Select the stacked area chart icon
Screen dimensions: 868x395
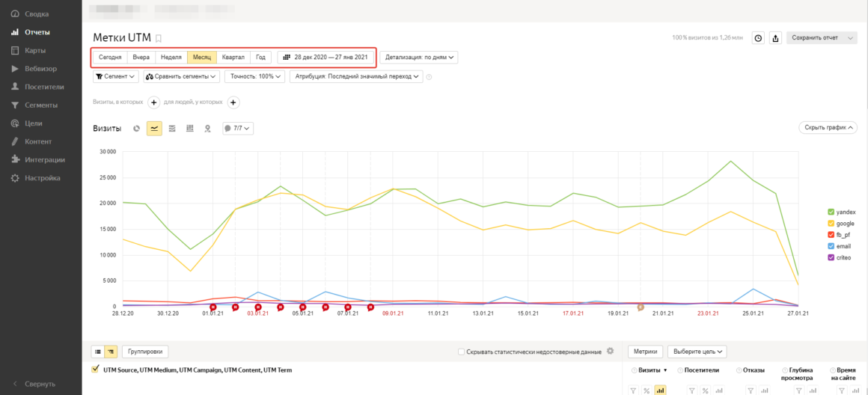coord(172,129)
